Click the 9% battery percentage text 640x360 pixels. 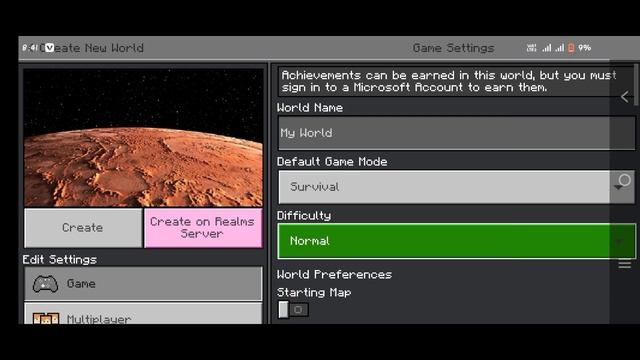[584, 48]
